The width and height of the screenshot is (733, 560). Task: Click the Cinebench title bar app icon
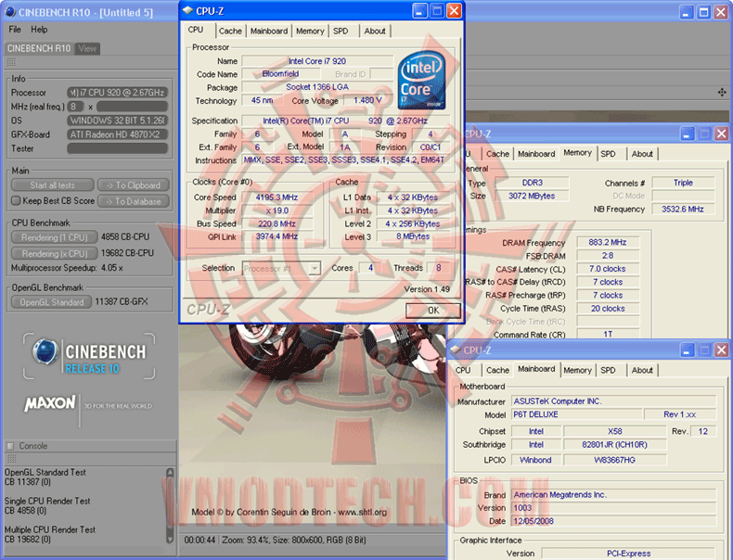tap(10, 12)
